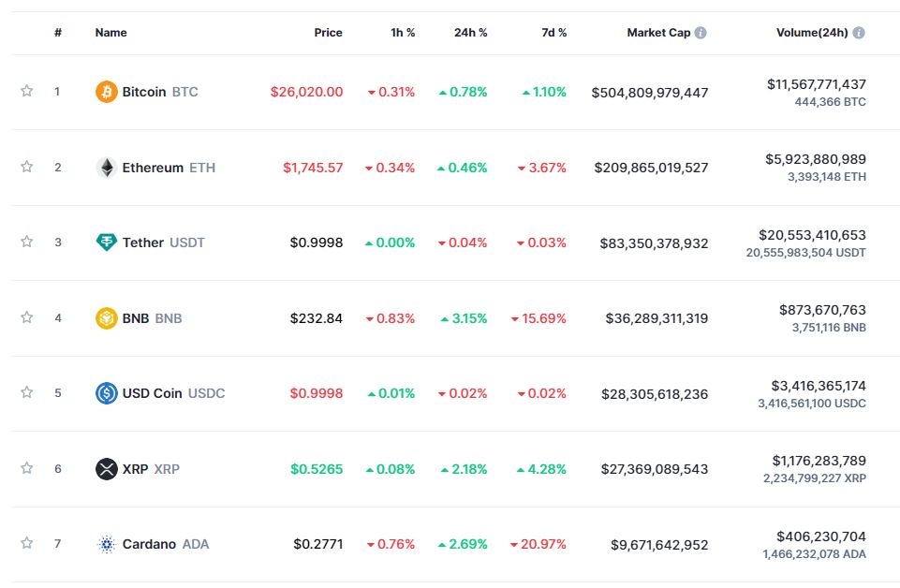
Task: Click the Market Cap info icon
Action: [x=701, y=33]
